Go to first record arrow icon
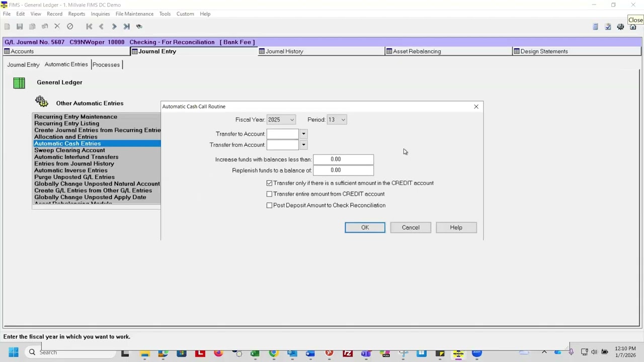The width and height of the screenshot is (644, 362). coord(89,26)
